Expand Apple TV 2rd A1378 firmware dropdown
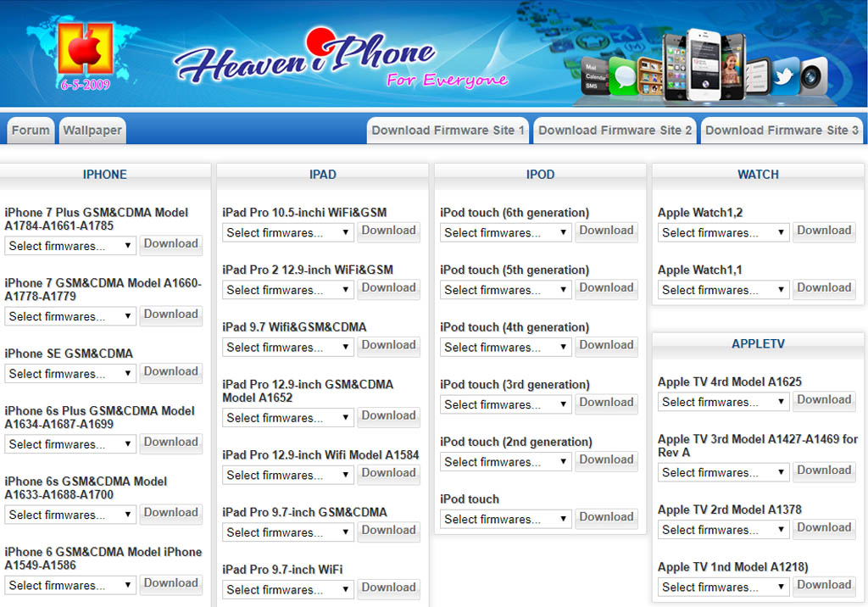Image resolution: width=868 pixels, height=607 pixels. pyautogui.click(x=724, y=530)
